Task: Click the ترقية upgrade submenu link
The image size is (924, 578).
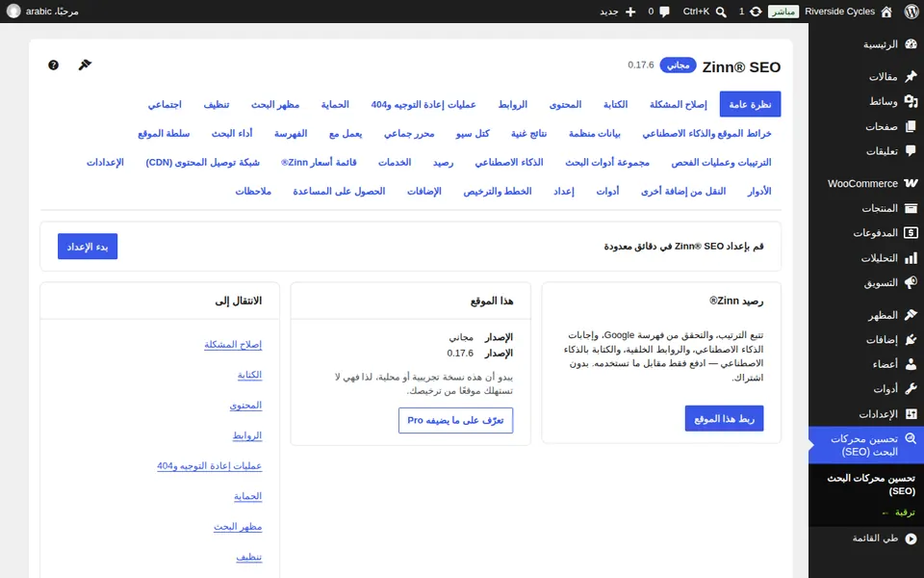Action: click(x=898, y=512)
